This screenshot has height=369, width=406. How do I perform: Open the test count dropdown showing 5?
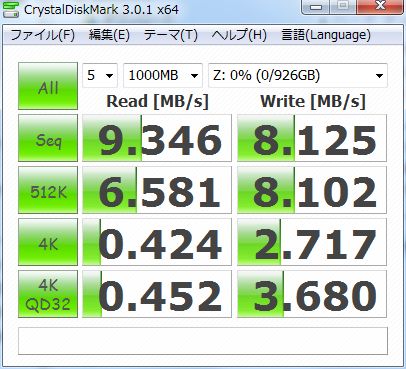100,75
